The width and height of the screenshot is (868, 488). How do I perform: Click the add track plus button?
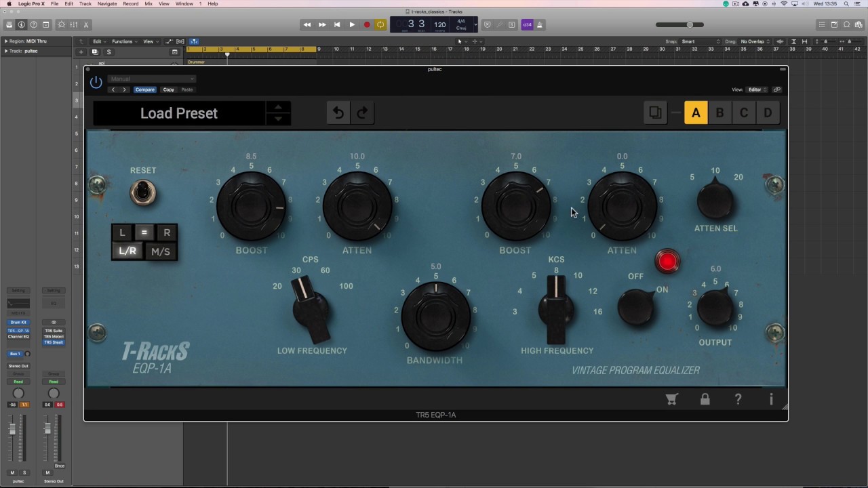81,52
